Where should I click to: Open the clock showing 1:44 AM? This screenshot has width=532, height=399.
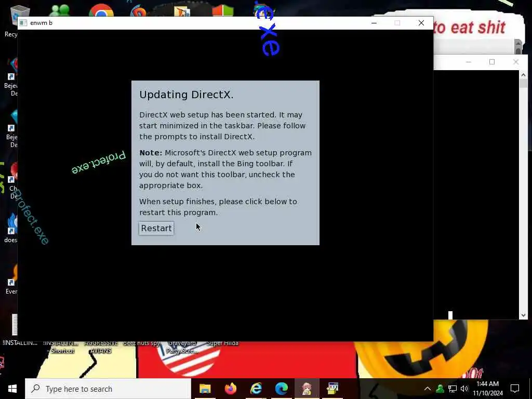tap(487, 389)
